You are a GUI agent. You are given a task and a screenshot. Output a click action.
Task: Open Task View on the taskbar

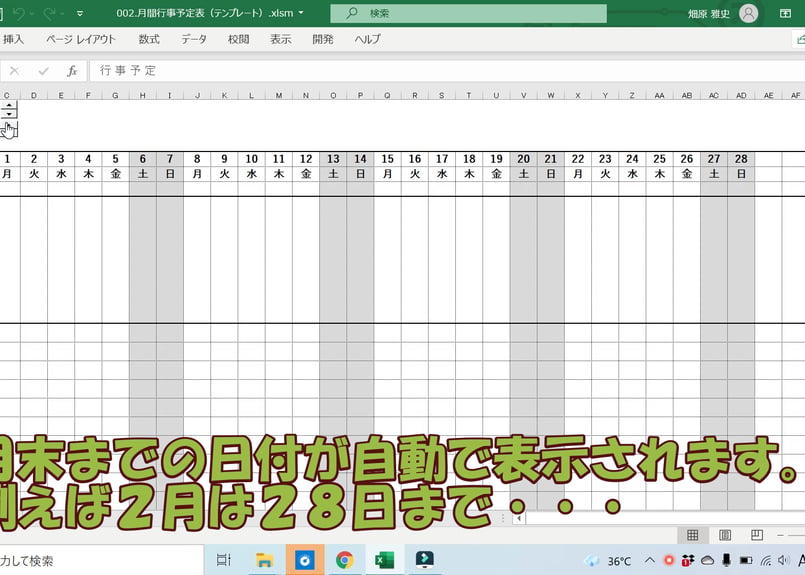(x=224, y=560)
